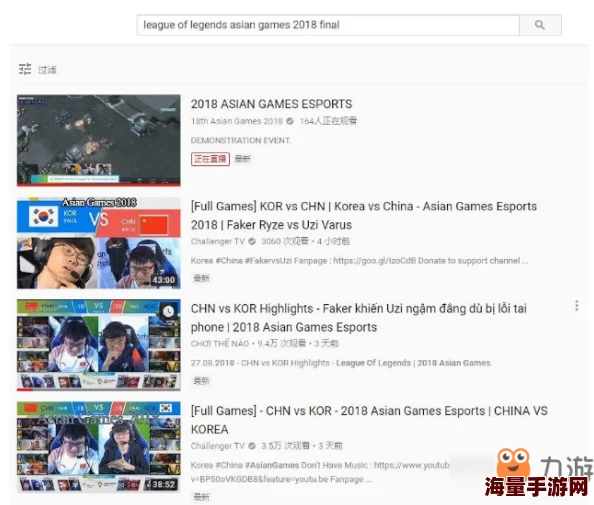Open the 2018 ASIAN GAMES ESPORTS thumbnail

[98, 140]
